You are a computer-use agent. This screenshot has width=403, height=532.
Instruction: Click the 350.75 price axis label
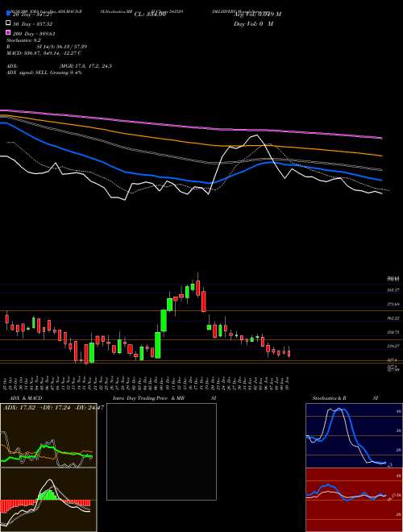point(393,332)
